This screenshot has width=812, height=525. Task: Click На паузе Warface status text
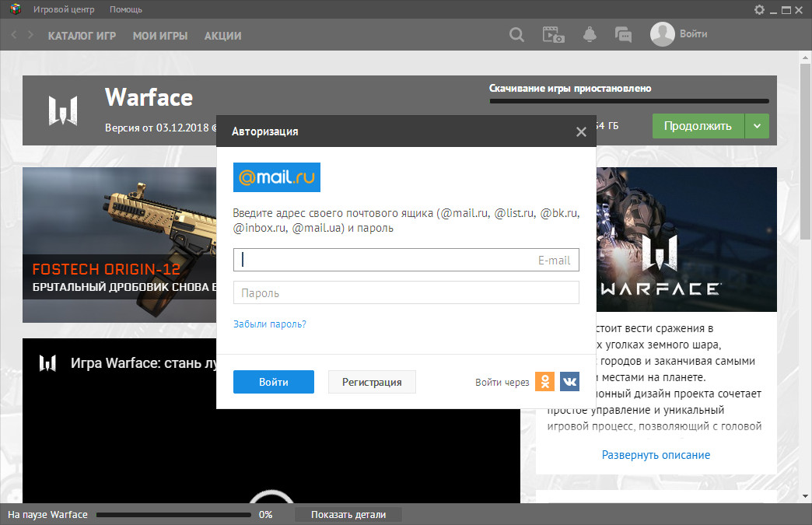click(47, 515)
